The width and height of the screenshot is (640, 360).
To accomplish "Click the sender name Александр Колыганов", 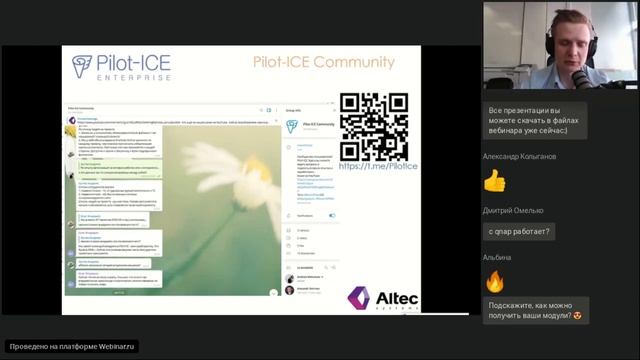I will click(x=519, y=156).
